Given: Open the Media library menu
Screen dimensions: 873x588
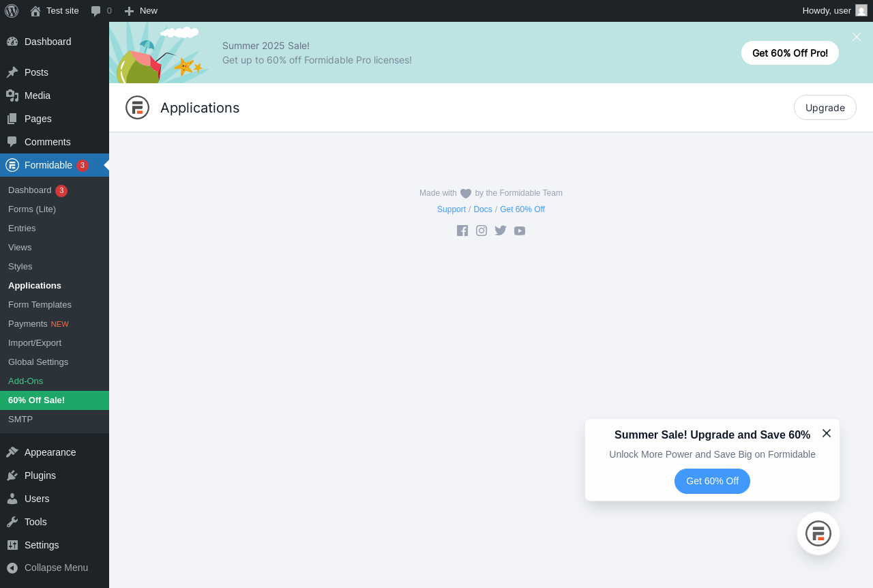Looking at the screenshot, I should 55,95.
